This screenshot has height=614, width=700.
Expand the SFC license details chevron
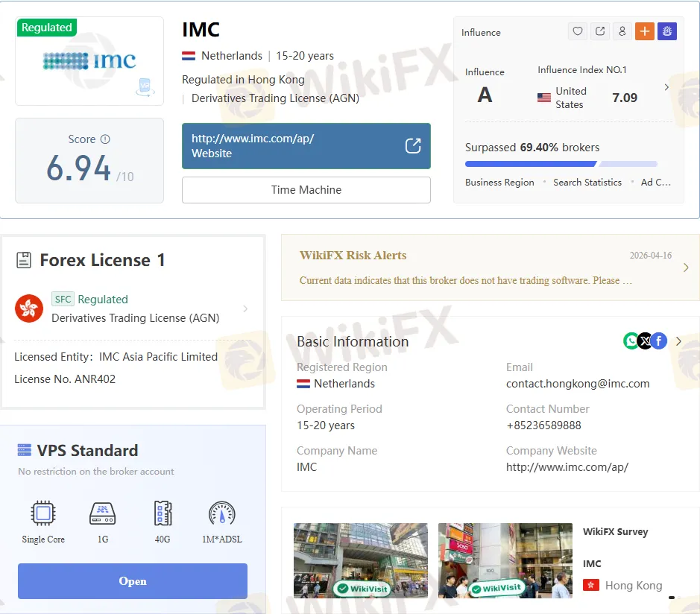click(x=245, y=308)
